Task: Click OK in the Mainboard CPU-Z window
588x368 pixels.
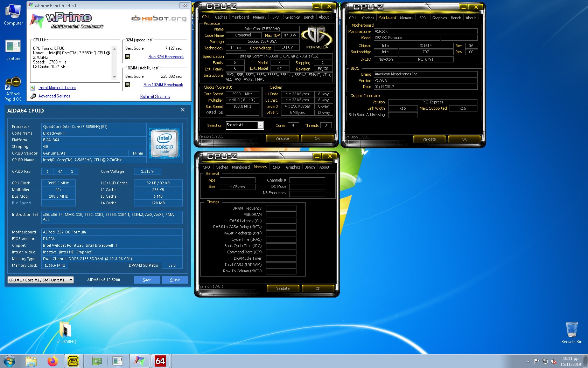Action: (464, 139)
